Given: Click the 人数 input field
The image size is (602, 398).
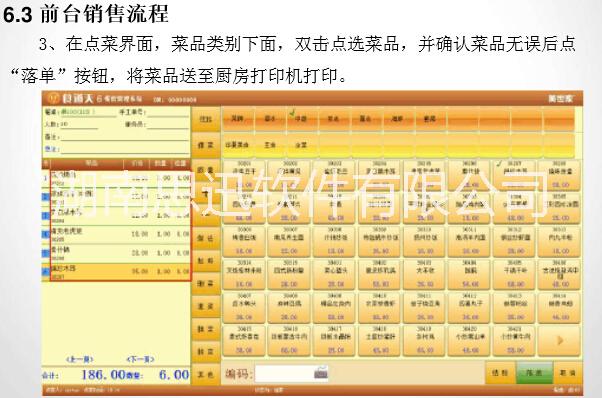Looking at the screenshot, I should [78, 125].
